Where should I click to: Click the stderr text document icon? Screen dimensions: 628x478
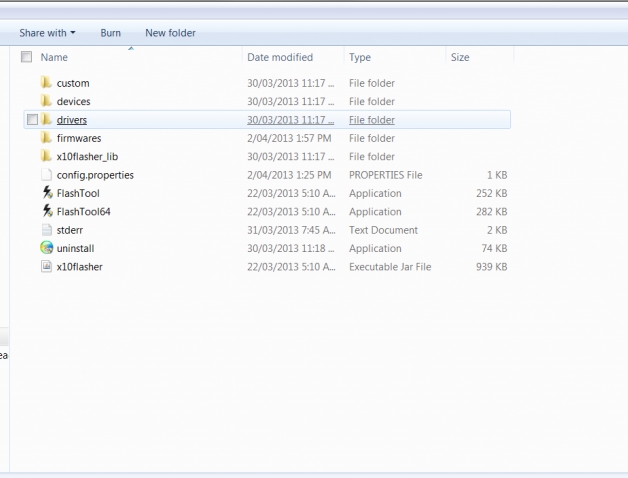(46, 230)
